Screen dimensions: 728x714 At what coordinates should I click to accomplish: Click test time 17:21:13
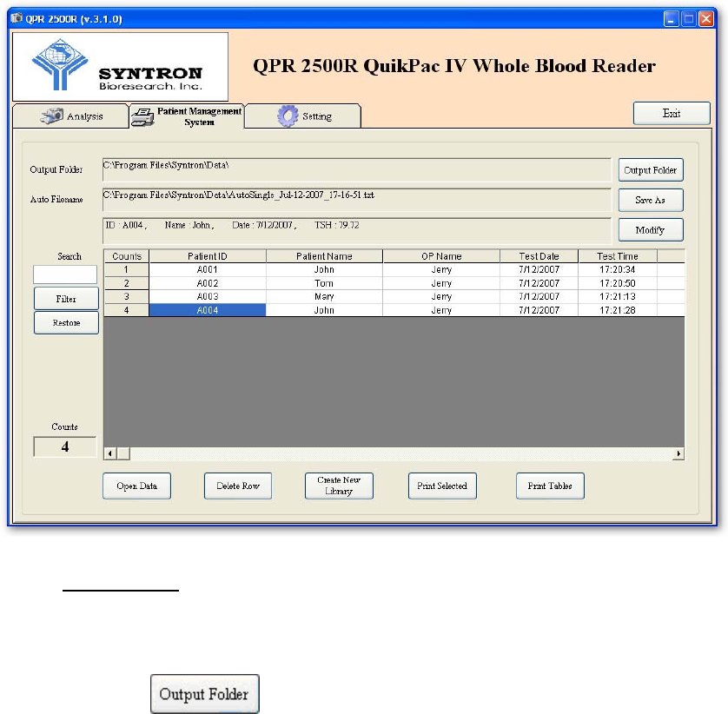[618, 297]
